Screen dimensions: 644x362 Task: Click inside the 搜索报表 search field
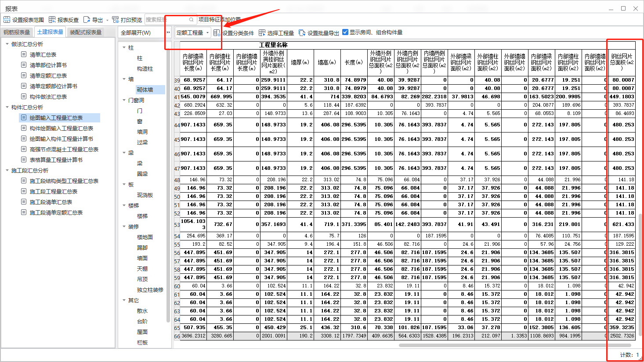coord(170,20)
